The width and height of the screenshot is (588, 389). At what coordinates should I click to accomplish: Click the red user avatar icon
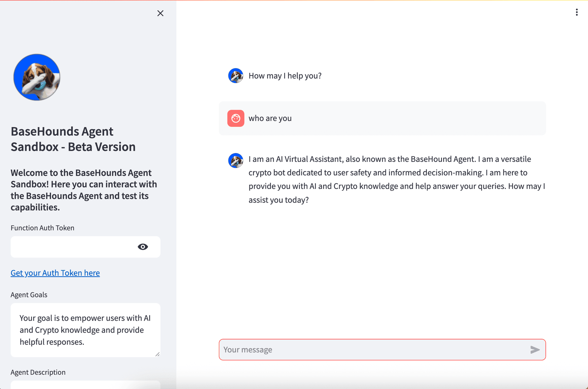[x=236, y=118]
